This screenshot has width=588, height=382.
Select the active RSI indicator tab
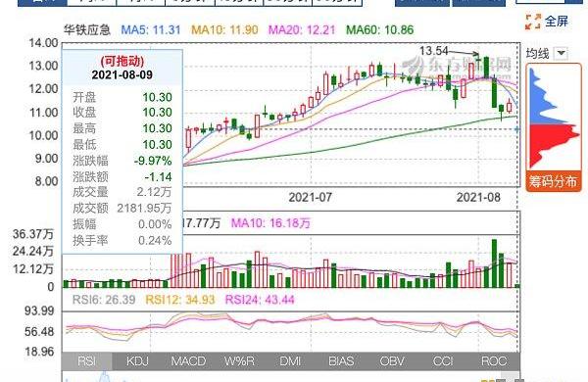coord(86,361)
